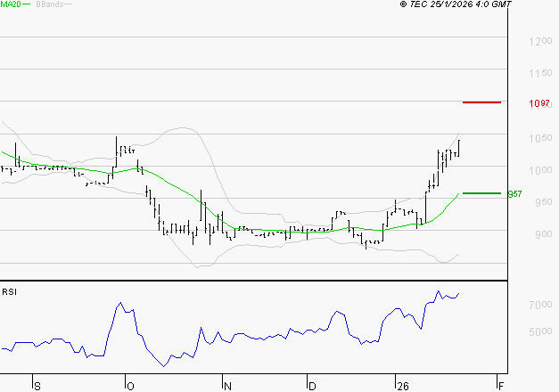Viewport: 559px width, 392px height.
Task: Click the S month label on time axis
Action: (x=37, y=387)
